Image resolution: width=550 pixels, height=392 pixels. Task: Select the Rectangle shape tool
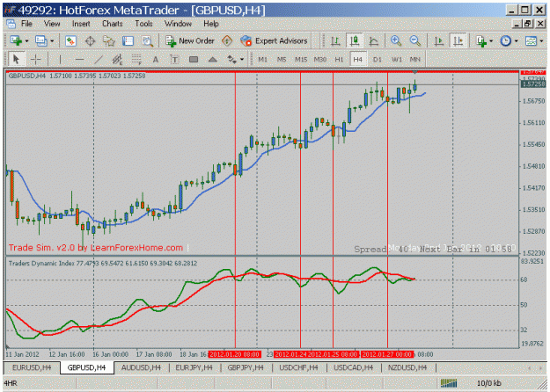(194, 60)
